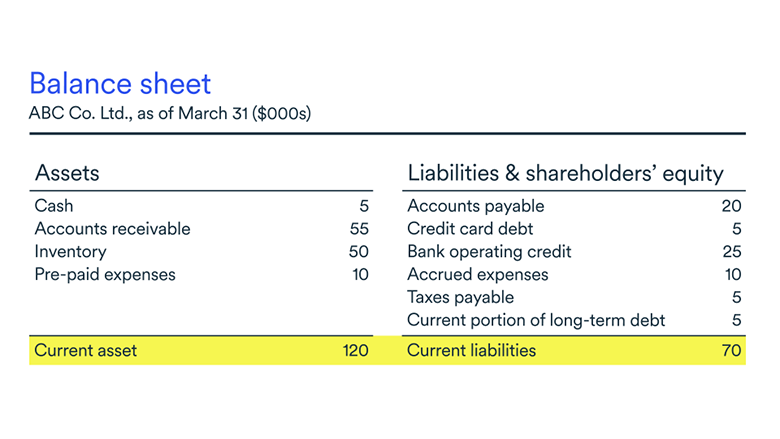Viewport: 780px width, 439px height.
Task: Click the Liabilities & shareholders' equity heading
Action: 565,173
